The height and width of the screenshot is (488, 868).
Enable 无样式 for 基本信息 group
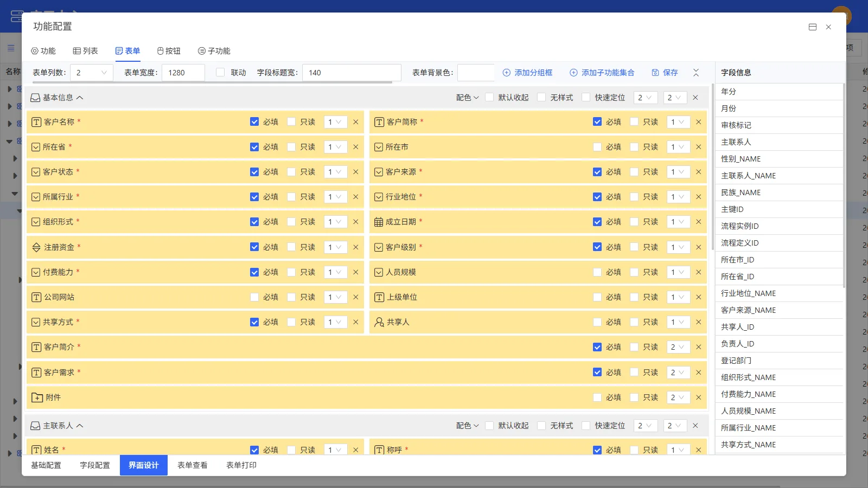pyautogui.click(x=541, y=98)
